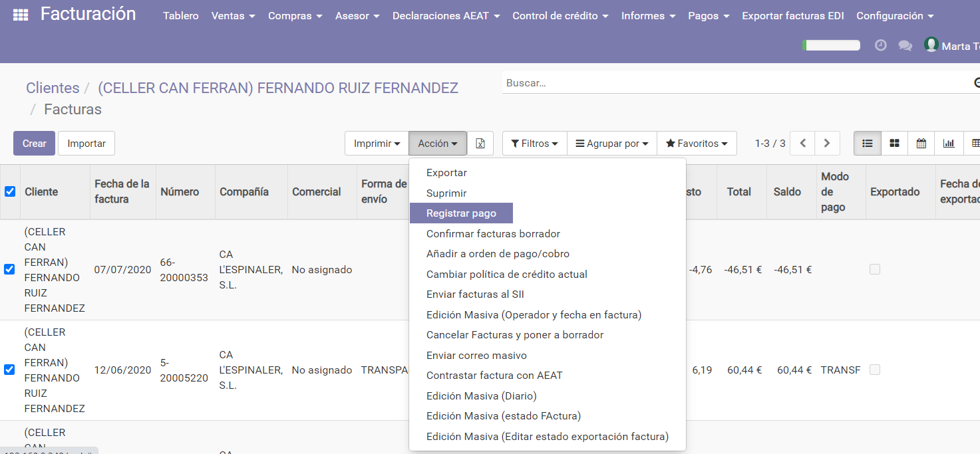The width and height of the screenshot is (980, 454).
Task: Click the Importar button
Action: pyautogui.click(x=86, y=144)
